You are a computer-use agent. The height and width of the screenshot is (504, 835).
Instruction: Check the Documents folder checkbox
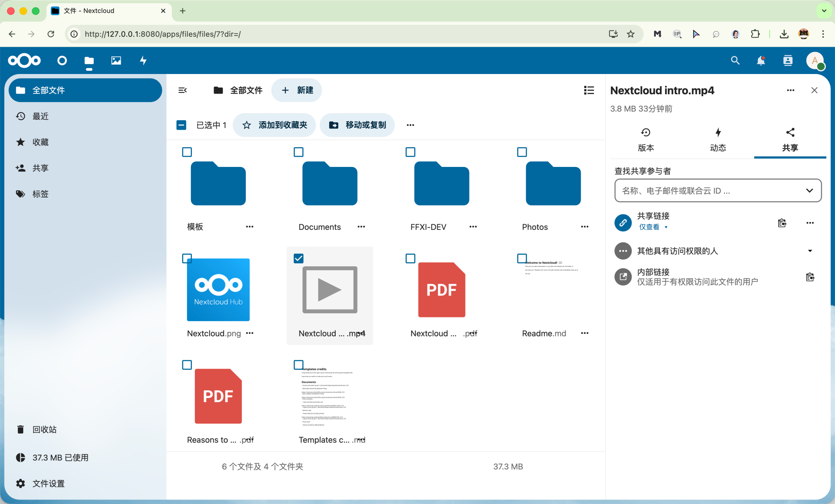pos(298,152)
